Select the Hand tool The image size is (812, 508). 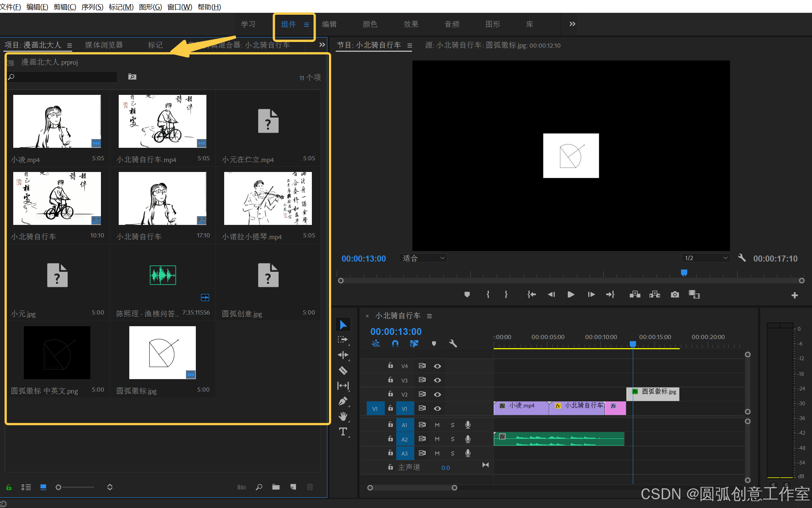(x=343, y=416)
